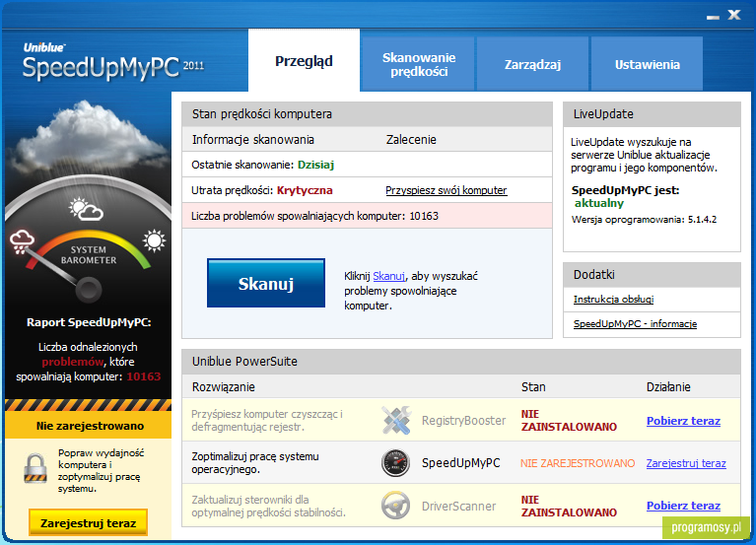This screenshot has height=545, width=756.
Task: Click the rain cloud barometer icon
Action: pyautogui.click(x=22, y=241)
